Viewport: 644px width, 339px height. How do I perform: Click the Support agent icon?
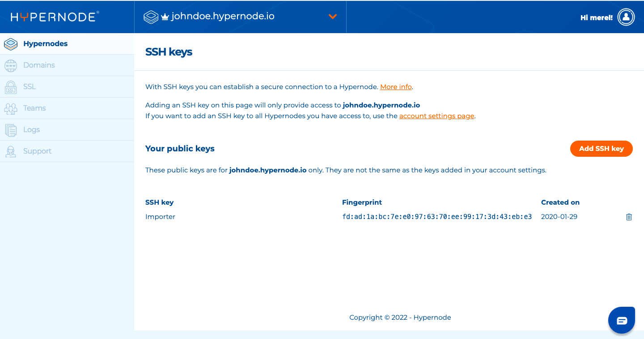[x=11, y=151]
